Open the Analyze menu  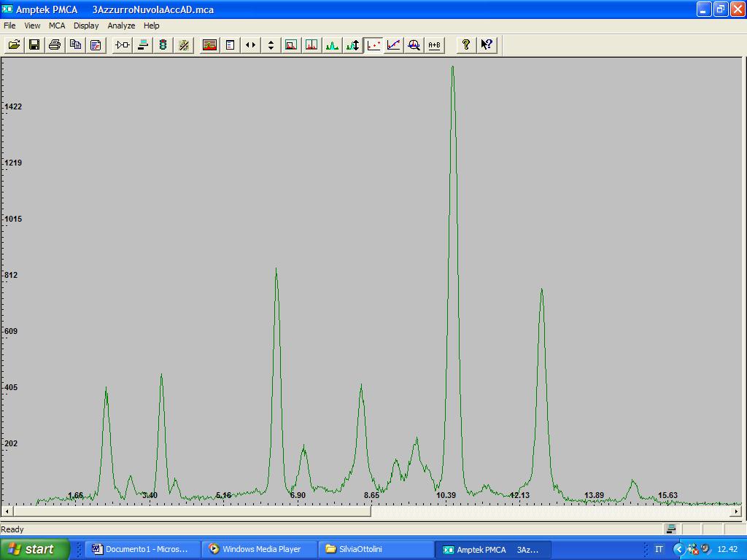coord(122,26)
